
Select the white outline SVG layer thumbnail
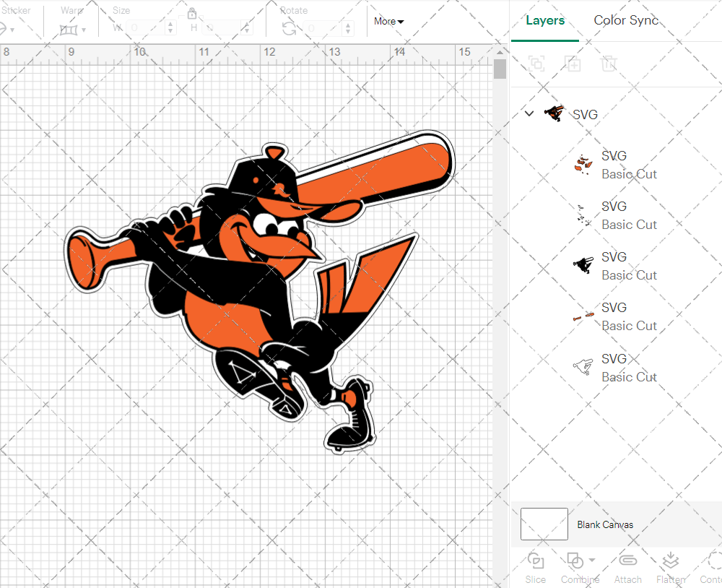coord(583,367)
